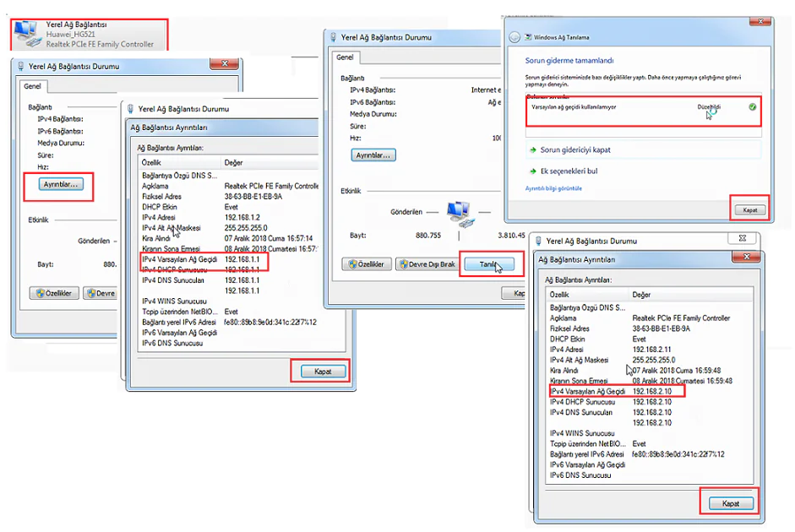This screenshot has width=795, height=532.
Task: Click the green Düzeltildi checkmark icon
Action: point(752,106)
